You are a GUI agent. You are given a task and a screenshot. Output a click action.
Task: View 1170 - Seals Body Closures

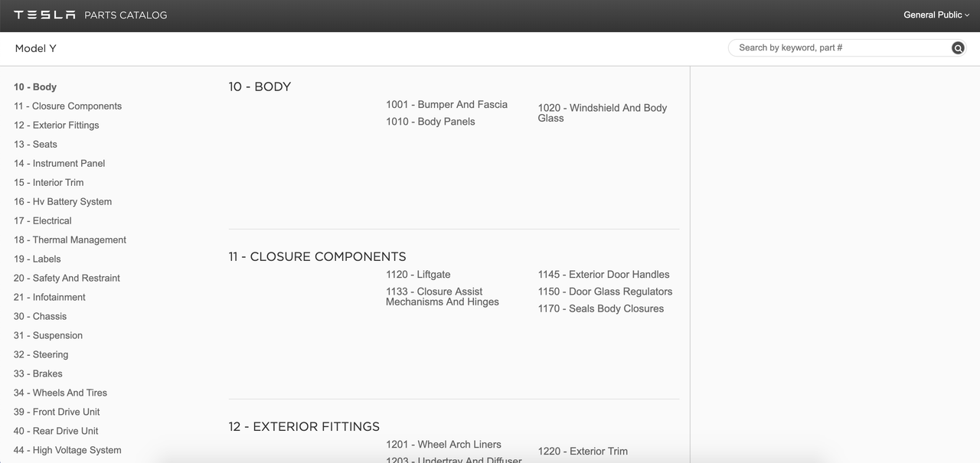tap(601, 309)
